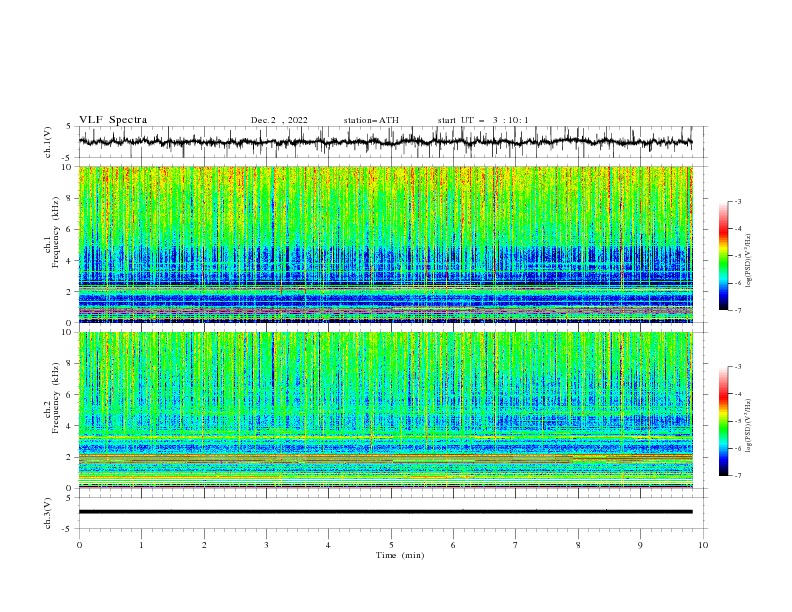Select the ch.2 colorbar log(PSD) label

[748, 426]
